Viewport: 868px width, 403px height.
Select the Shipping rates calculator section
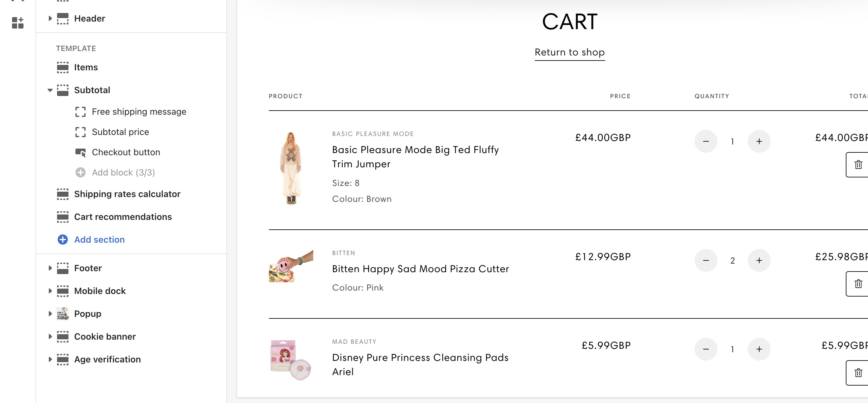tap(127, 194)
